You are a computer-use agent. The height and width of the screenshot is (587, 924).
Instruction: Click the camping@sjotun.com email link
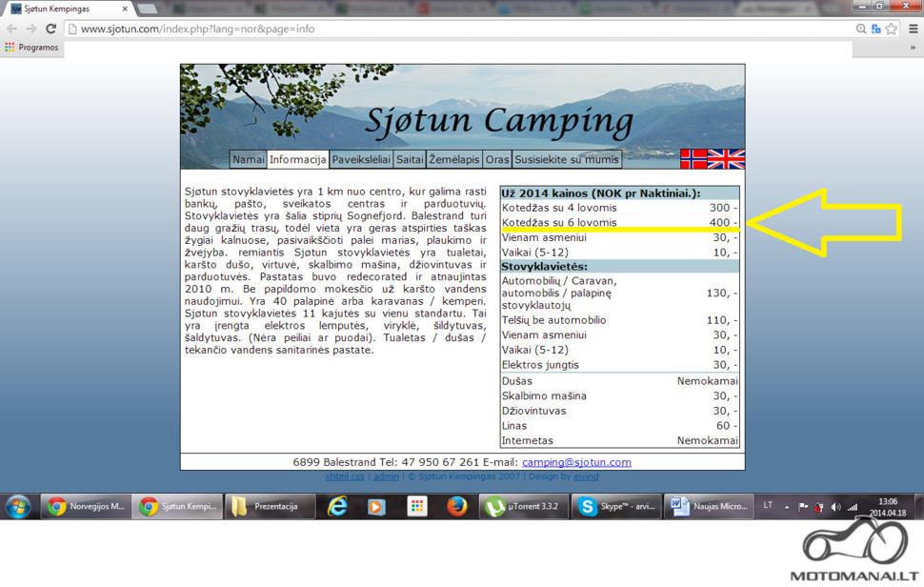pos(576,463)
